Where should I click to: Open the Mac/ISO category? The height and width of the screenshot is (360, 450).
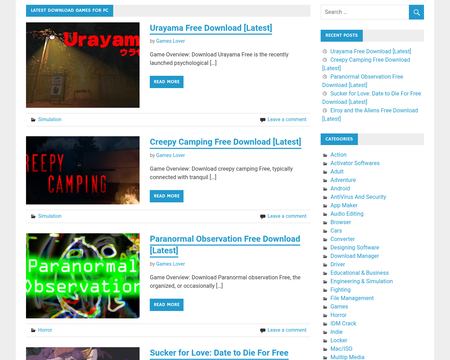click(341, 349)
